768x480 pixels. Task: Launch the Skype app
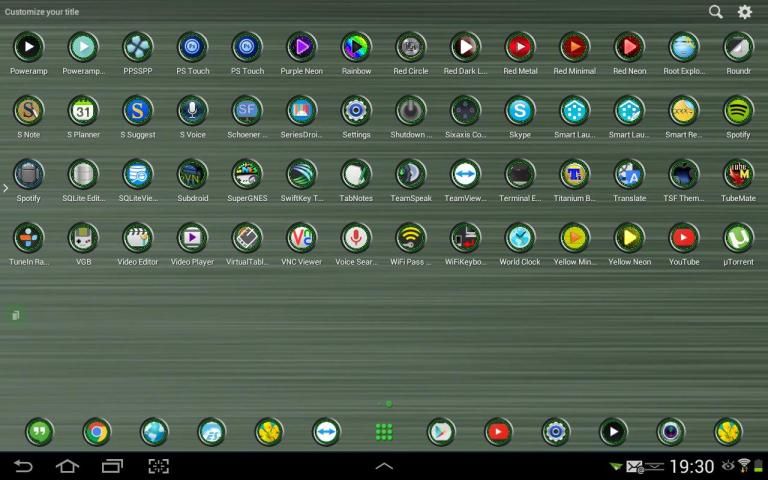[519, 110]
